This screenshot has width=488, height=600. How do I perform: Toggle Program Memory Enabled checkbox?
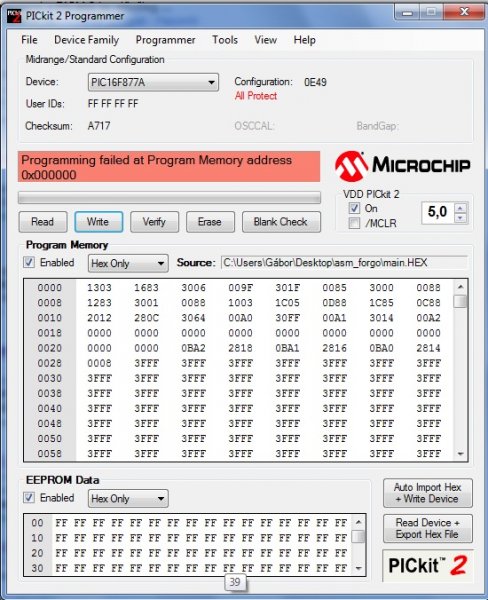click(29, 262)
